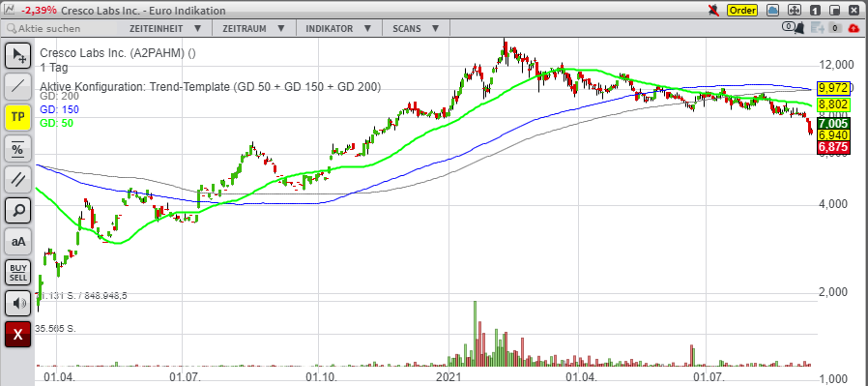Click the window number 1 icon
868x386 pixels.
coord(815,10)
